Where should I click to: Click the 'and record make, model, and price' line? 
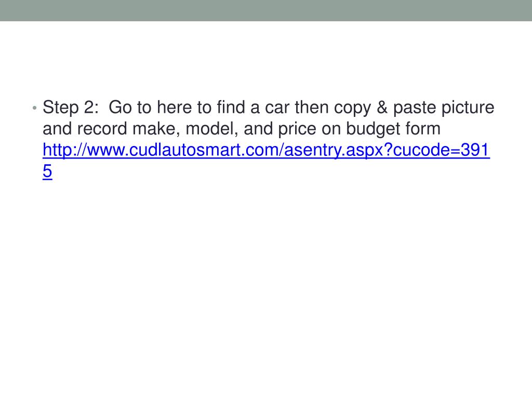[241, 129]
